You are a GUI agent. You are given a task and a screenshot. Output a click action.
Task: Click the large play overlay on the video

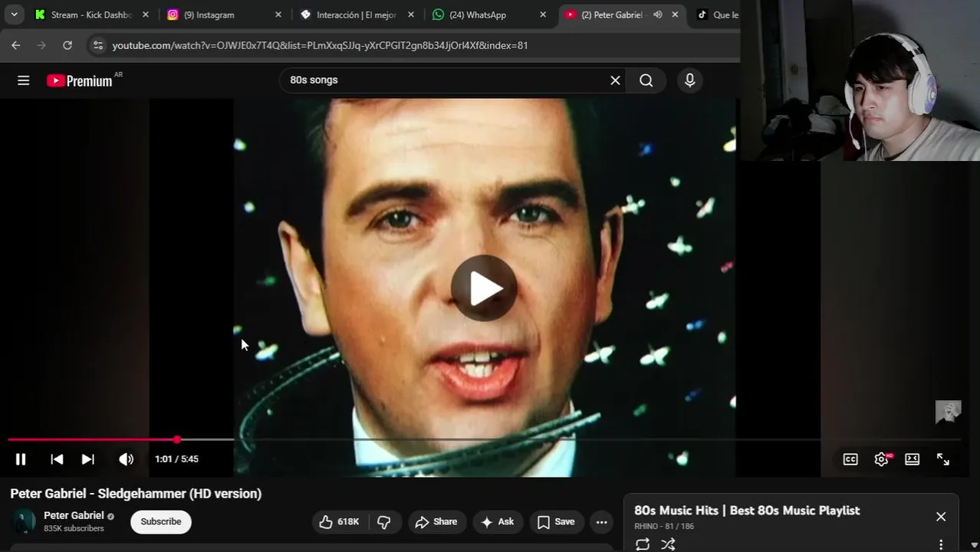point(484,288)
